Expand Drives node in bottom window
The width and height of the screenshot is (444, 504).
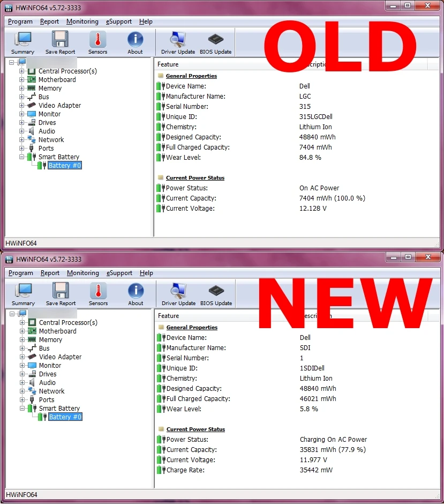click(x=22, y=374)
